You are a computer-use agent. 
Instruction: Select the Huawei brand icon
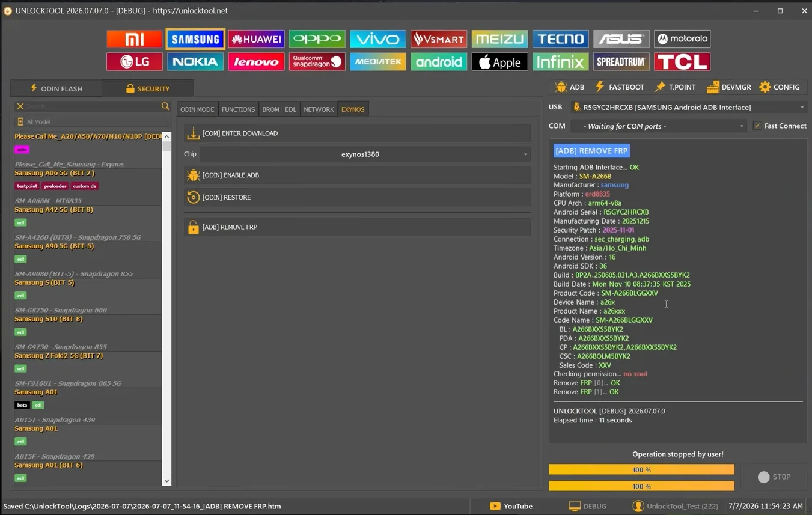coord(256,39)
